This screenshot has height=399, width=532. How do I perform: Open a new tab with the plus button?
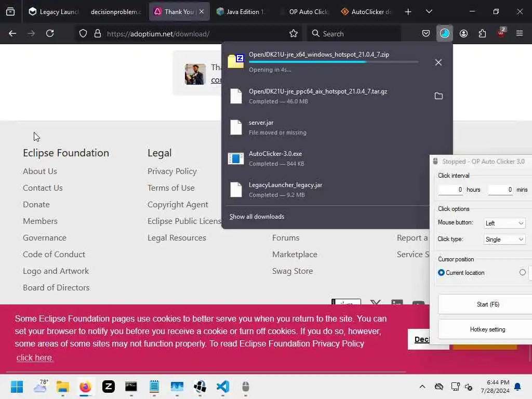coord(408,12)
